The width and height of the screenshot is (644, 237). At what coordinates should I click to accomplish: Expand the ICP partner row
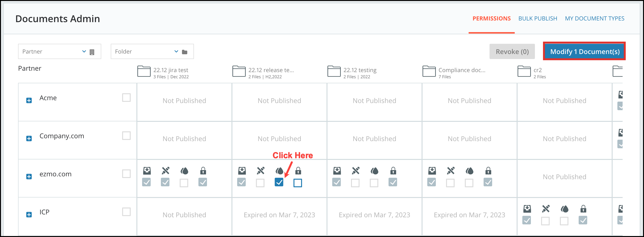coord(29,214)
